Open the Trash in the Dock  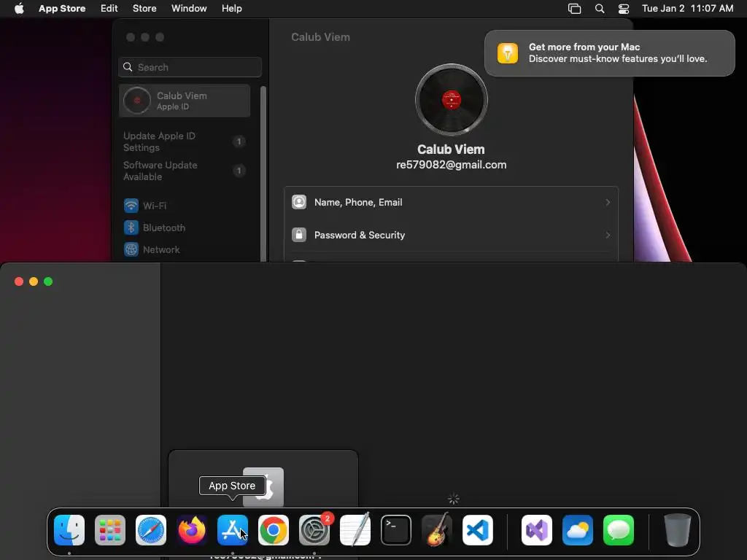coord(678,530)
